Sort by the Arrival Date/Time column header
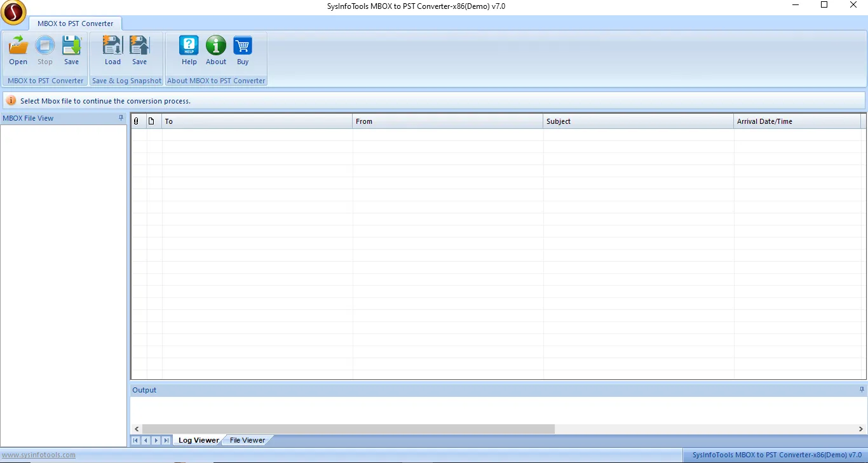This screenshot has height=463, width=868. coord(797,121)
